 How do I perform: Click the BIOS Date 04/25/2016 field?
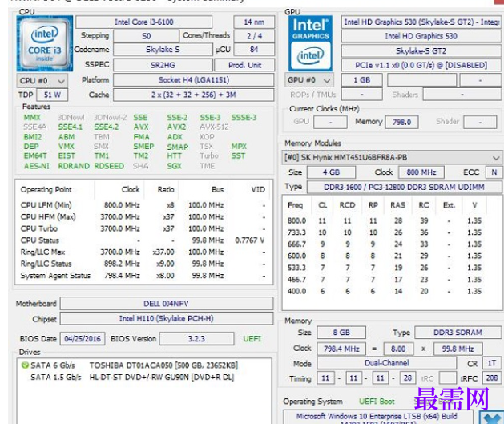pyautogui.click(x=83, y=339)
